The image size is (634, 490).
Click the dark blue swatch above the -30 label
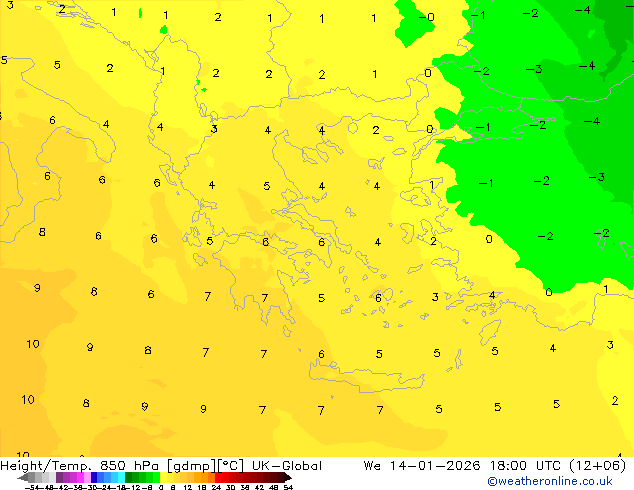94,477
